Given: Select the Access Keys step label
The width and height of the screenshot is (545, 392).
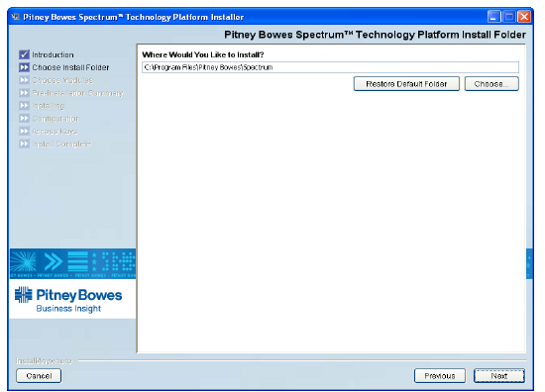Looking at the screenshot, I should pyautogui.click(x=54, y=132).
